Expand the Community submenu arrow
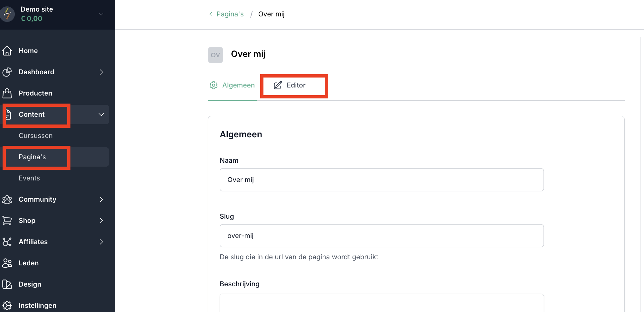644x312 pixels. [101, 199]
